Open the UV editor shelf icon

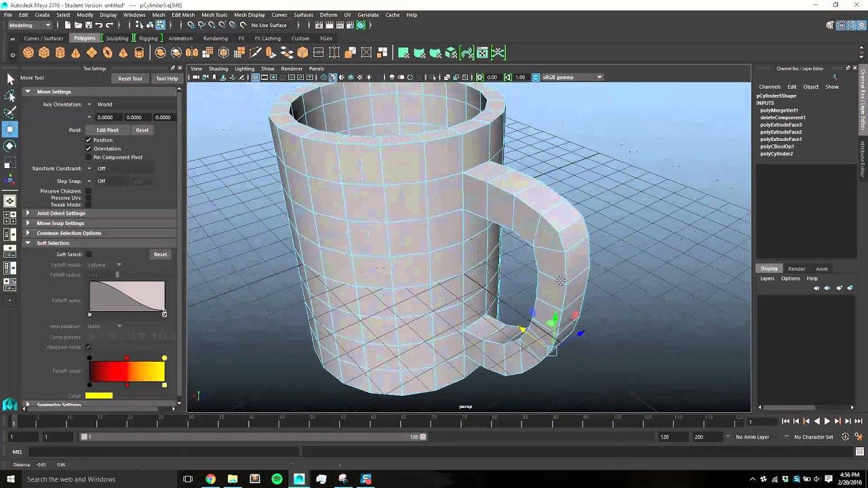point(482,53)
